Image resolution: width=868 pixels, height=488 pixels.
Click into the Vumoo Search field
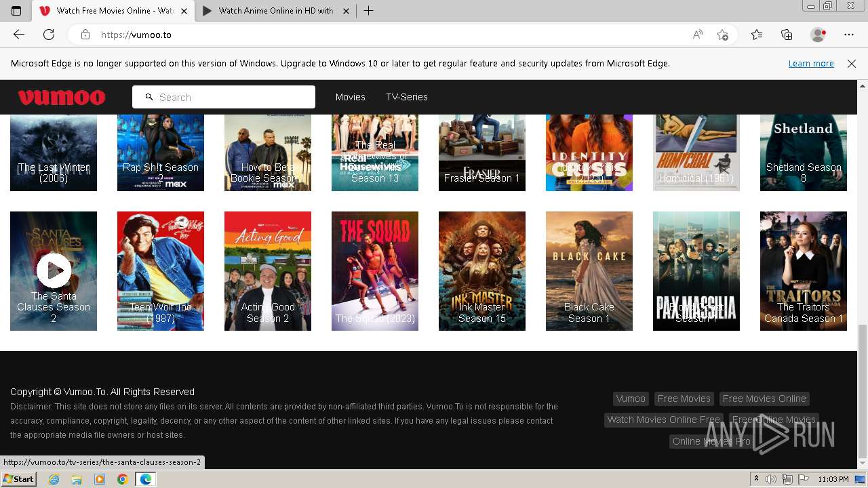click(x=224, y=97)
